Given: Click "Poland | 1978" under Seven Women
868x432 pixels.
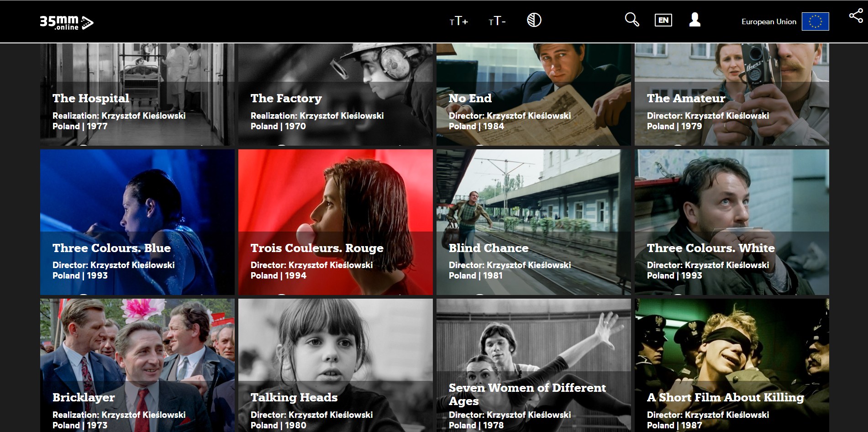Looking at the screenshot, I should pyautogui.click(x=476, y=426).
